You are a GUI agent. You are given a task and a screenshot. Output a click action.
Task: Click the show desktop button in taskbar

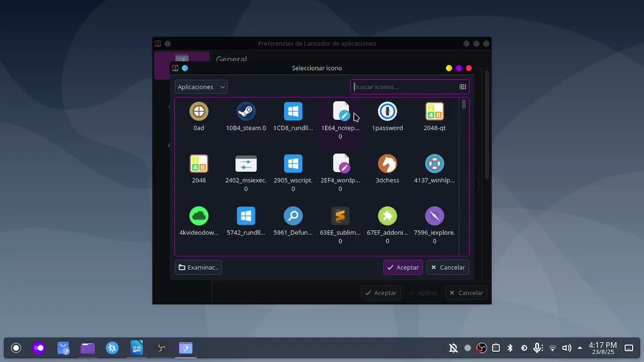tap(629, 348)
